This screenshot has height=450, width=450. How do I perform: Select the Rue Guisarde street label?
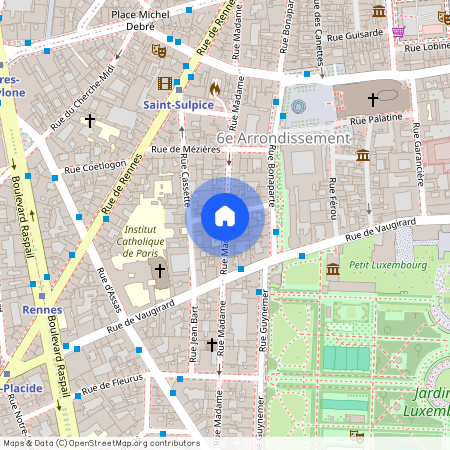[x=355, y=35]
